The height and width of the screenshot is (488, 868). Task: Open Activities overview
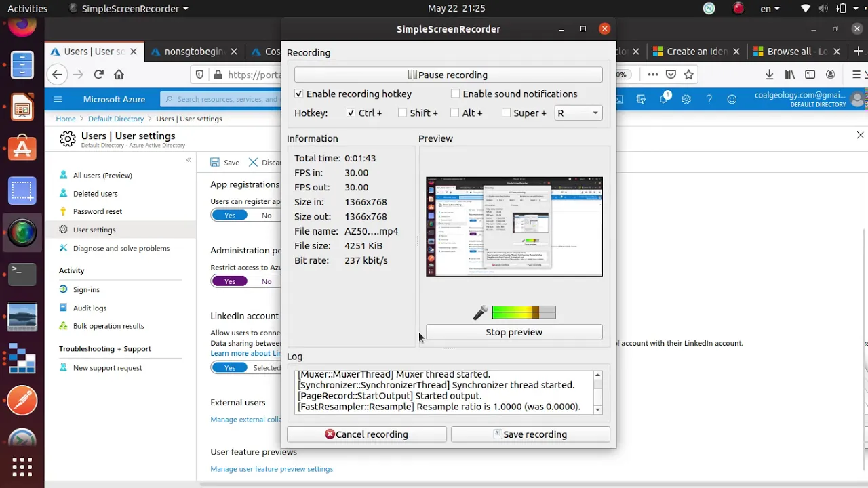(27, 9)
